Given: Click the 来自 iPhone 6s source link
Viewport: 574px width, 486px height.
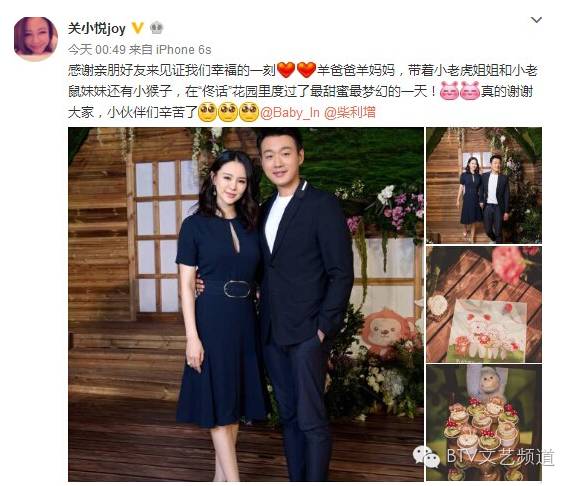Looking at the screenshot, I should pyautogui.click(x=170, y=49).
